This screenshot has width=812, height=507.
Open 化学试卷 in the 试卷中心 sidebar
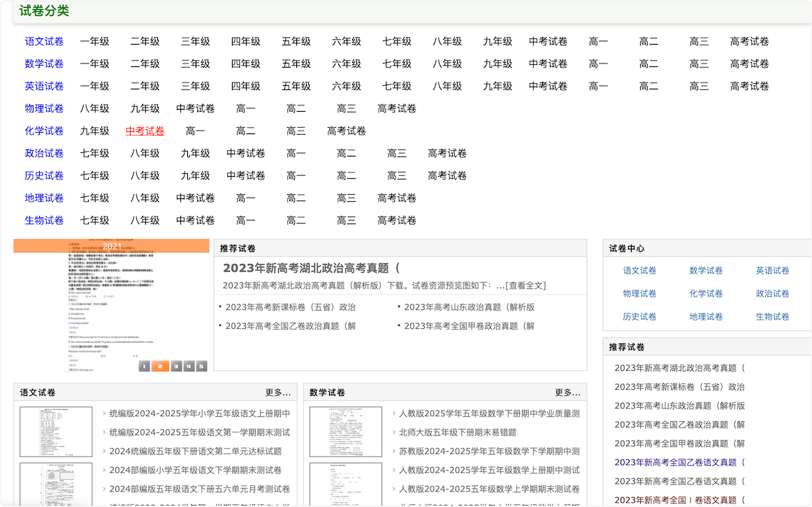click(x=706, y=294)
